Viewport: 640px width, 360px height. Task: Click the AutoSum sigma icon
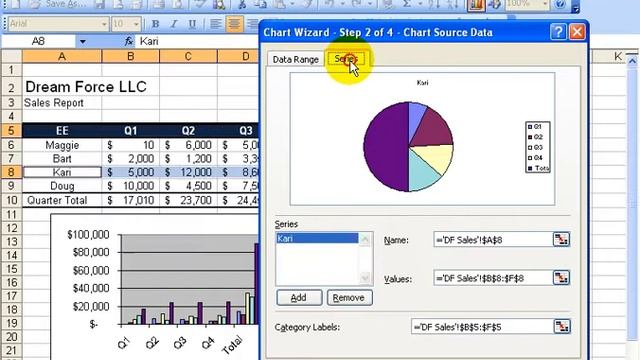(407, 5)
